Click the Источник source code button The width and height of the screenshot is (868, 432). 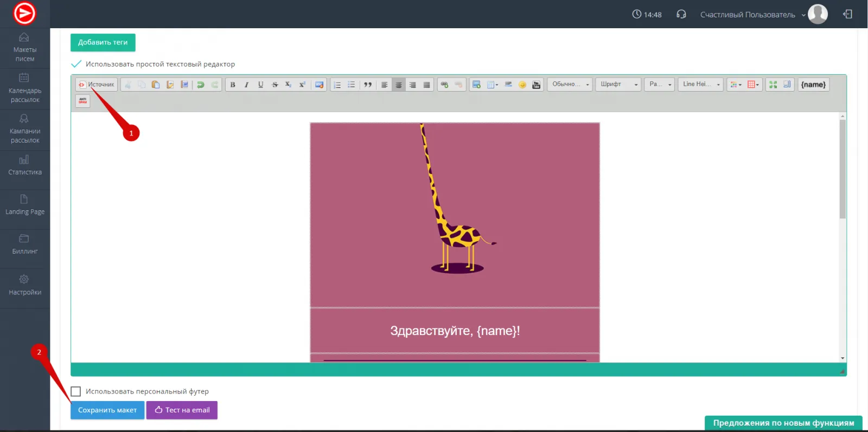(x=97, y=85)
